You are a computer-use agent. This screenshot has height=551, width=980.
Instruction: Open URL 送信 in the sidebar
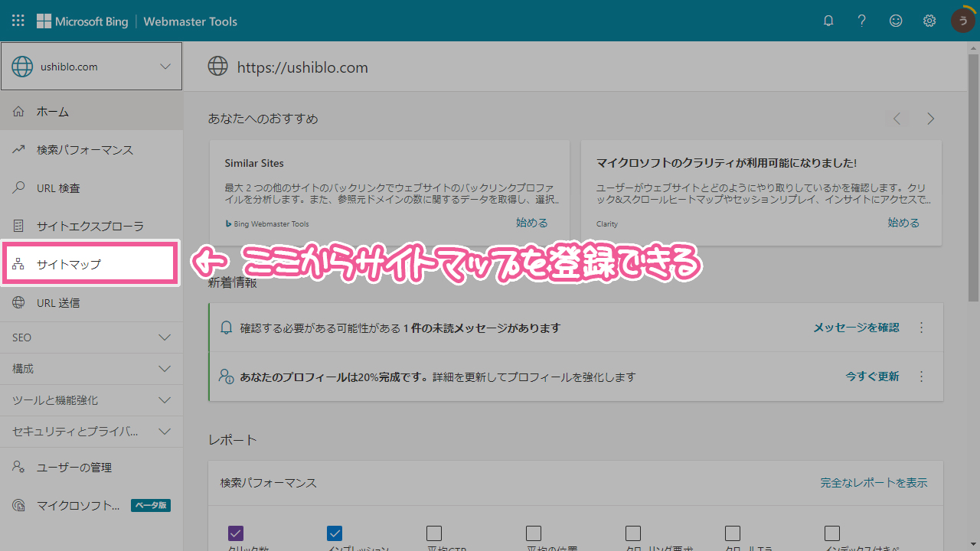tap(91, 303)
